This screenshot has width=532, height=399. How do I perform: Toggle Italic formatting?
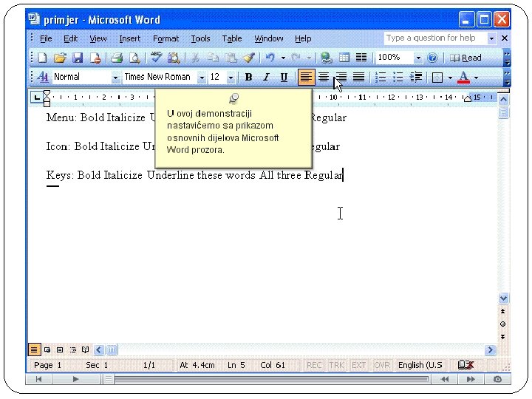pos(266,78)
